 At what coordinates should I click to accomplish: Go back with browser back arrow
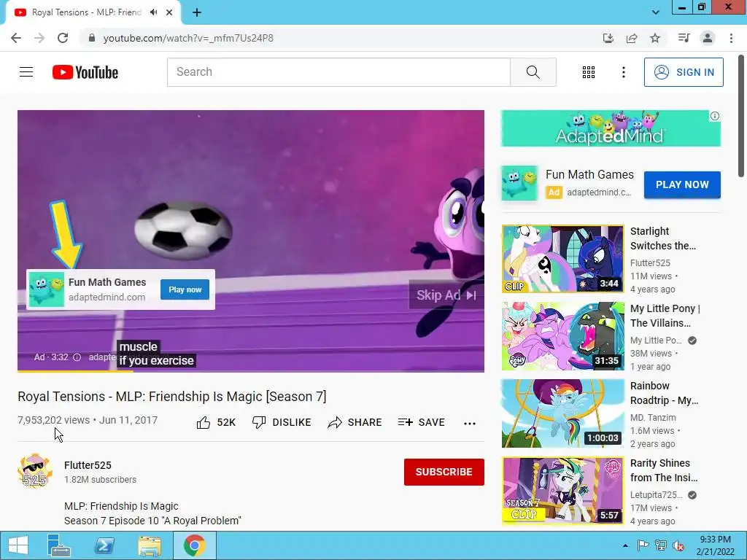16,38
